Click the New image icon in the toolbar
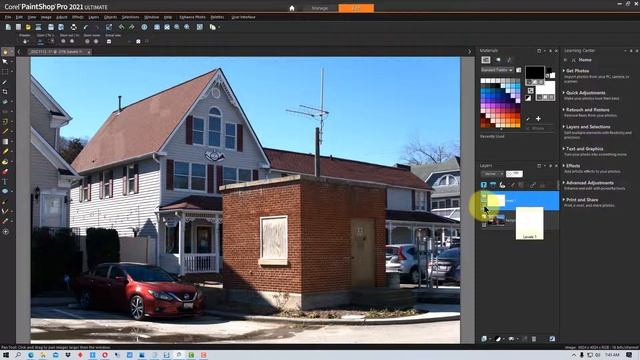Viewport: 640px width, 360px height. click(x=8, y=27)
